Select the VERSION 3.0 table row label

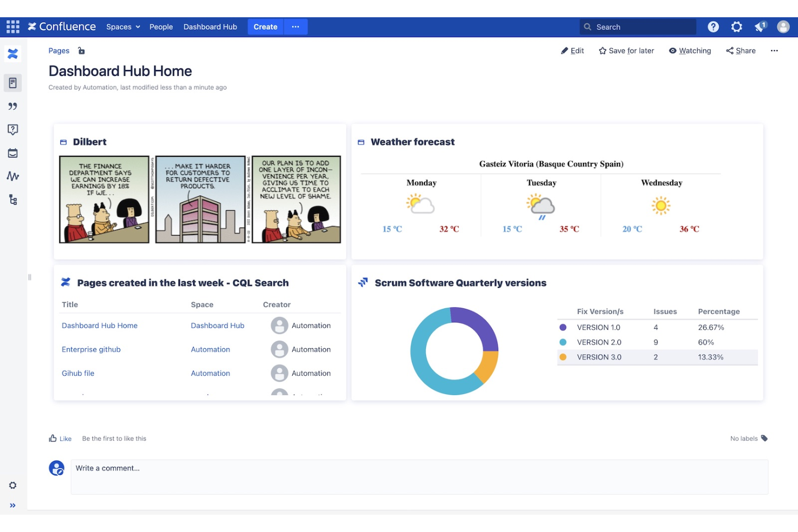pyautogui.click(x=599, y=357)
